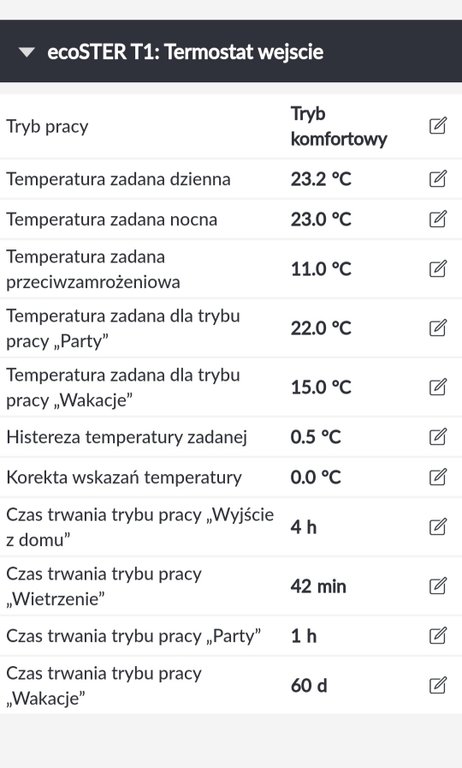Edit Histereza temperatury zadanej value
This screenshot has width=462, height=768.
coord(438,436)
